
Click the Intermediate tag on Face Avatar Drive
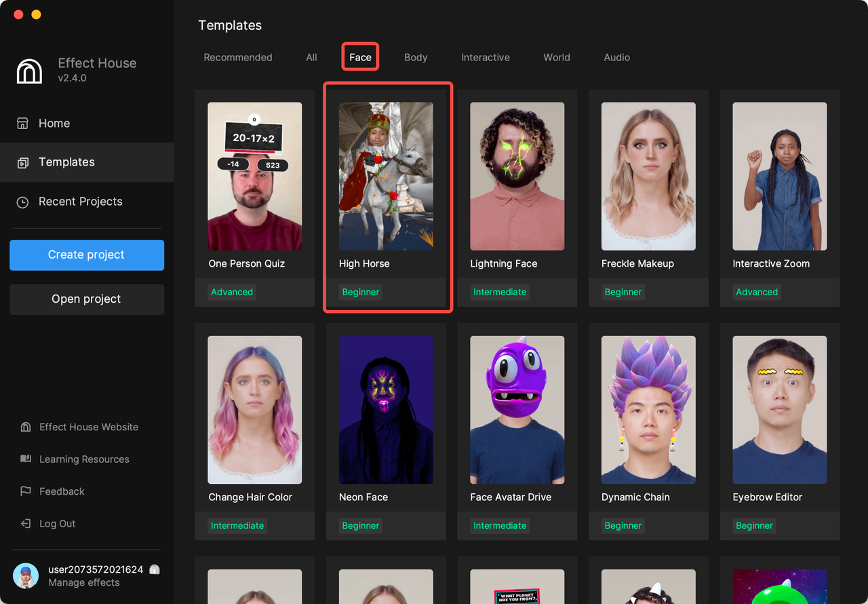click(500, 526)
